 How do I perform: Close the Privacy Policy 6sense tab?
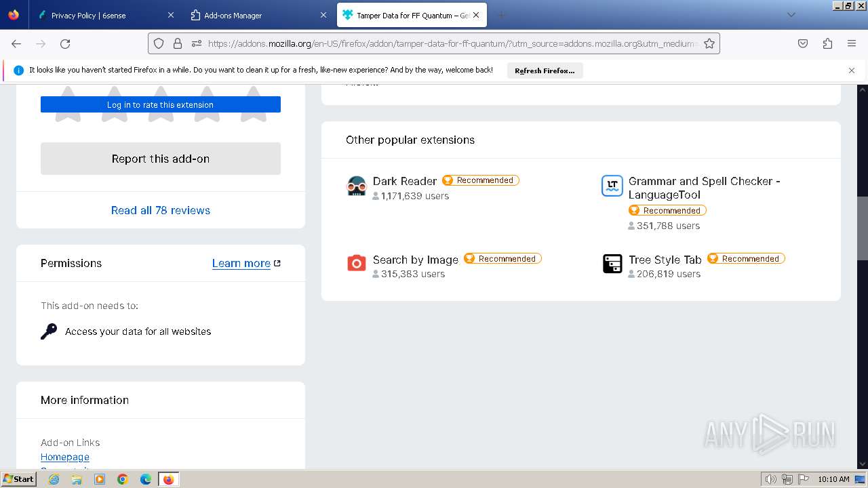point(171,15)
